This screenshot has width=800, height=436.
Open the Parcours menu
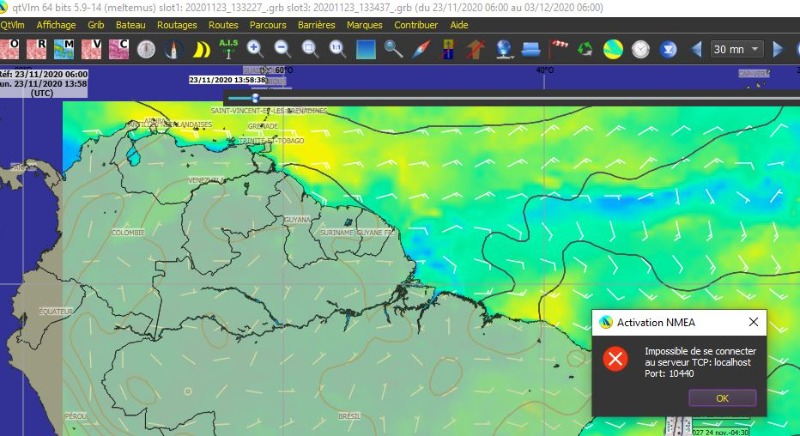(x=268, y=24)
